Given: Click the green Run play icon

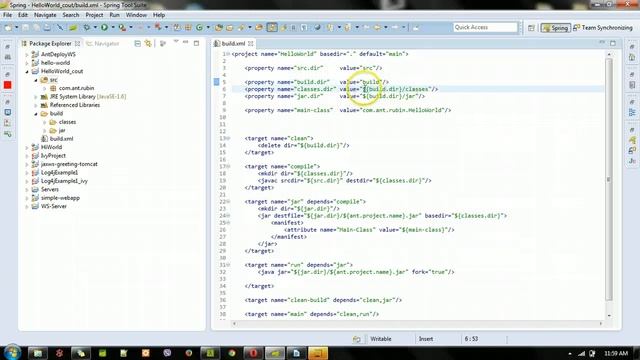Looking at the screenshot, I should pyautogui.click(x=104, y=27).
